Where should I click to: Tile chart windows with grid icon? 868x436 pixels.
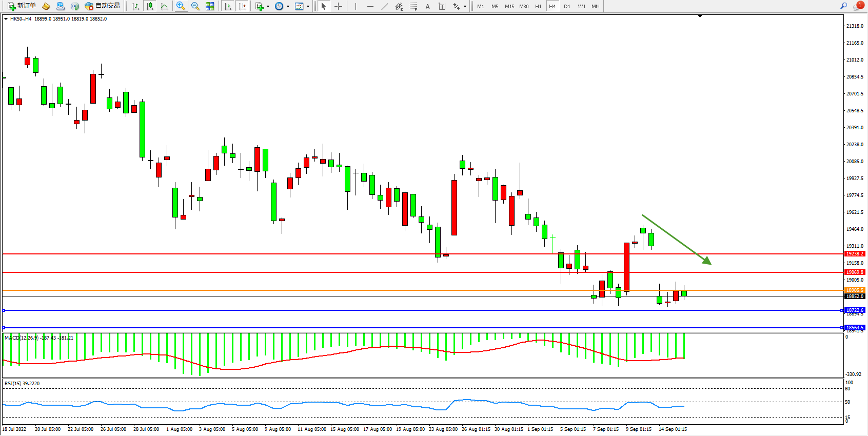(210, 6)
